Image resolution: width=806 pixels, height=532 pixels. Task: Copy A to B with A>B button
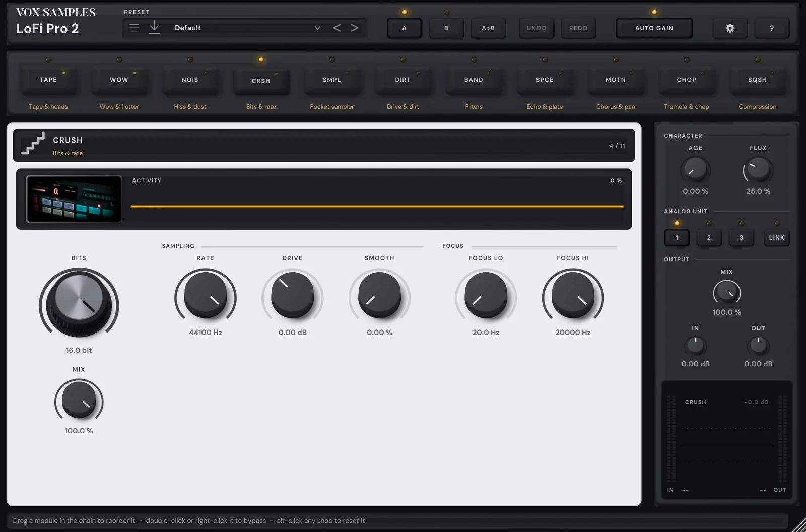pos(488,28)
